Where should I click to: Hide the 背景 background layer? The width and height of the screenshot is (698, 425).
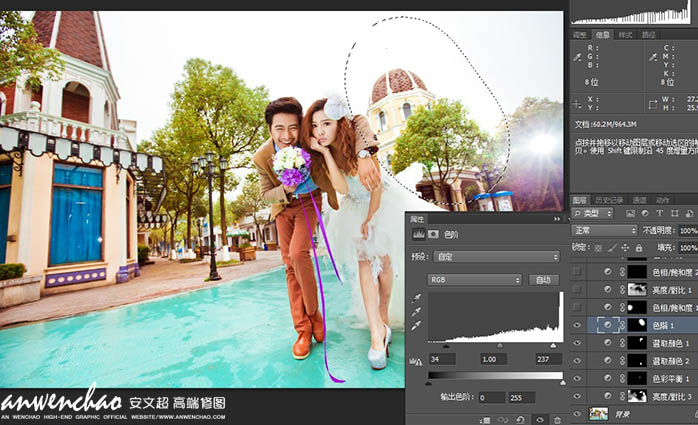(x=577, y=414)
